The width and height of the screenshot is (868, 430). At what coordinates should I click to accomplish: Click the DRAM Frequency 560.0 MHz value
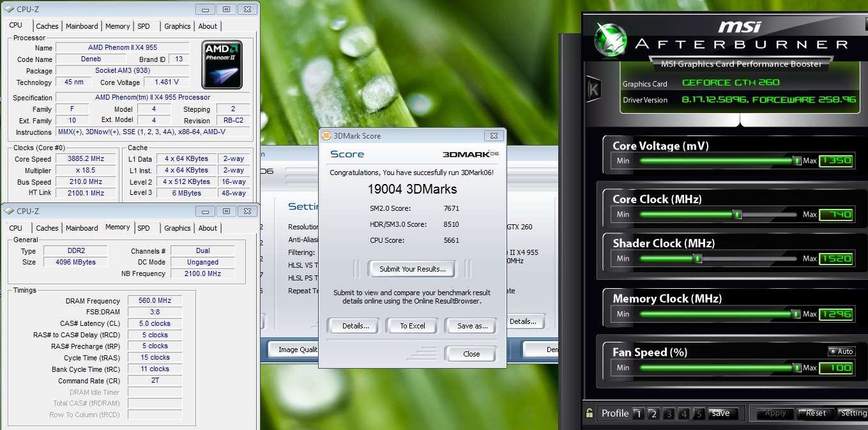(155, 301)
